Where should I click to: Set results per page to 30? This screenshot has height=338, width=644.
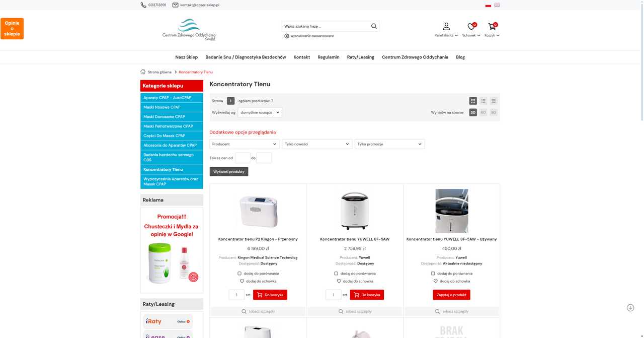click(x=473, y=112)
